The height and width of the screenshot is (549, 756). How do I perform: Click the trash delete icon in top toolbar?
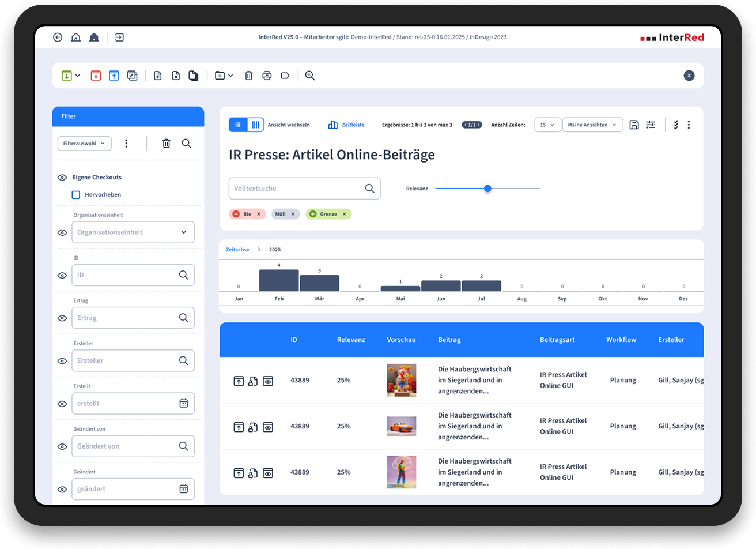(248, 76)
